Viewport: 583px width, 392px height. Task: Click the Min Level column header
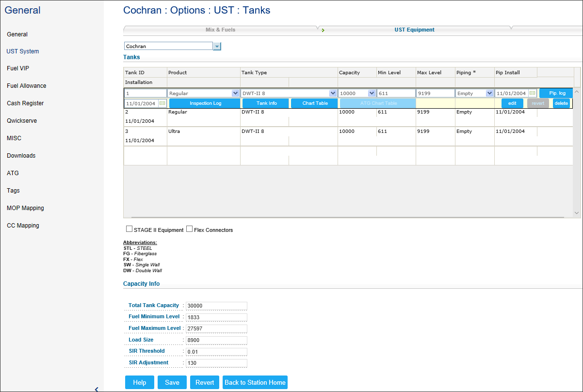tap(396, 73)
